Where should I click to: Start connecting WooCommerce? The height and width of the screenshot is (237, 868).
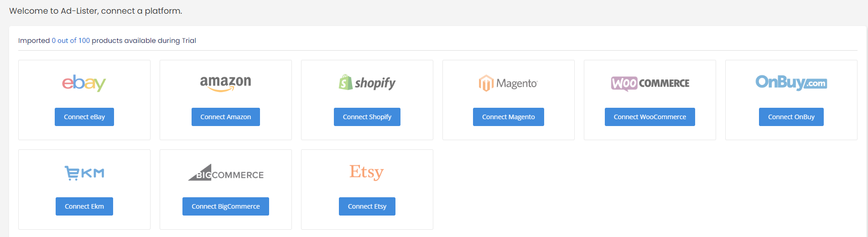[x=650, y=117]
